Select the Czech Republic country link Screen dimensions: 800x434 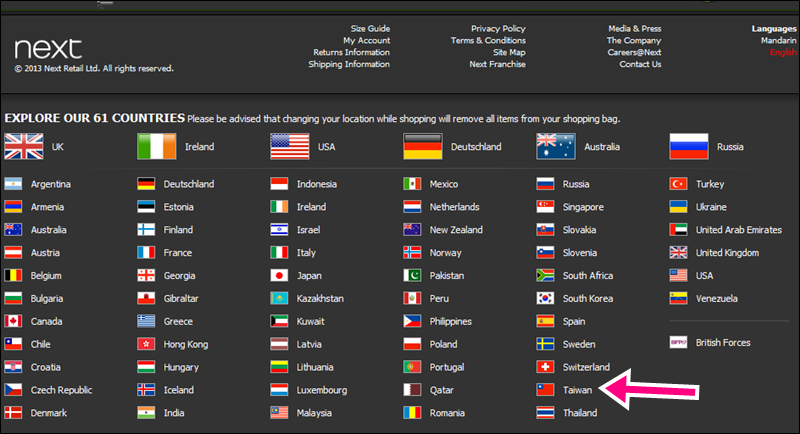tap(62, 390)
